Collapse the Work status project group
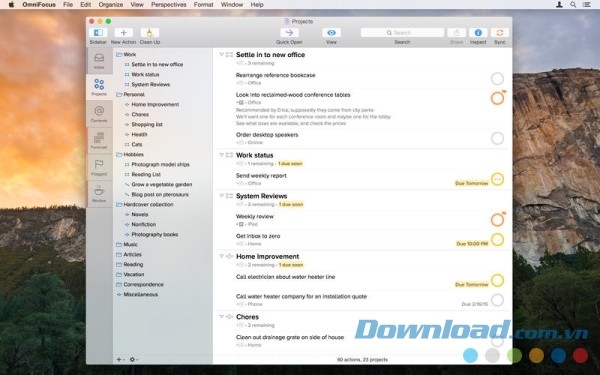The width and height of the screenshot is (600, 375). point(221,155)
